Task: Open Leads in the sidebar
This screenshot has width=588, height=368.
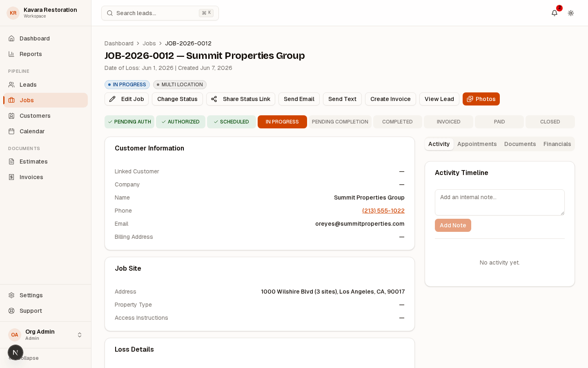Action: point(46,85)
